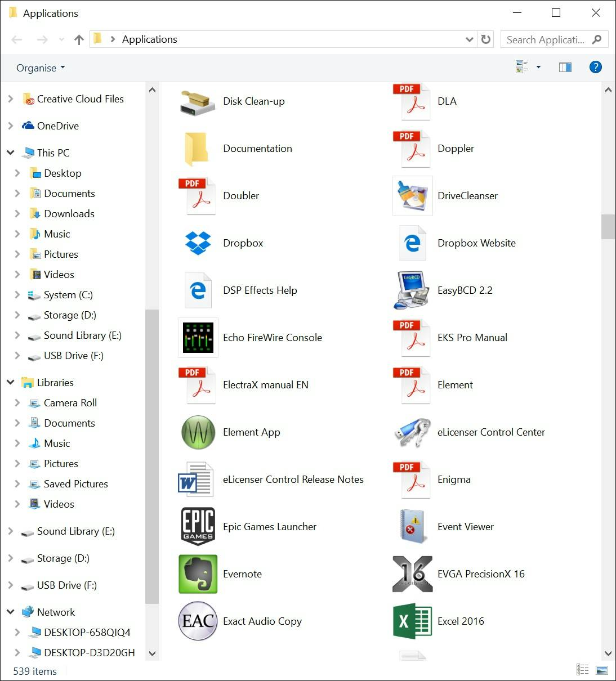Open the Organise menu
Viewport: 616px width, 681px height.
[41, 68]
